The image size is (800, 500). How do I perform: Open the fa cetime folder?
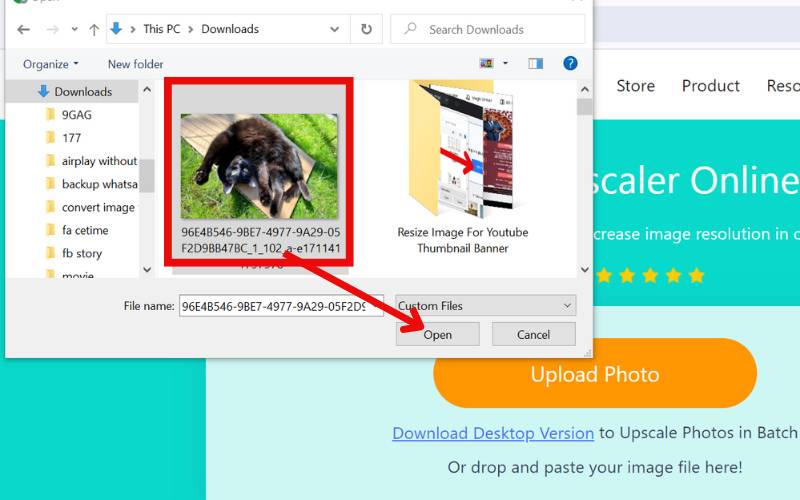point(85,230)
